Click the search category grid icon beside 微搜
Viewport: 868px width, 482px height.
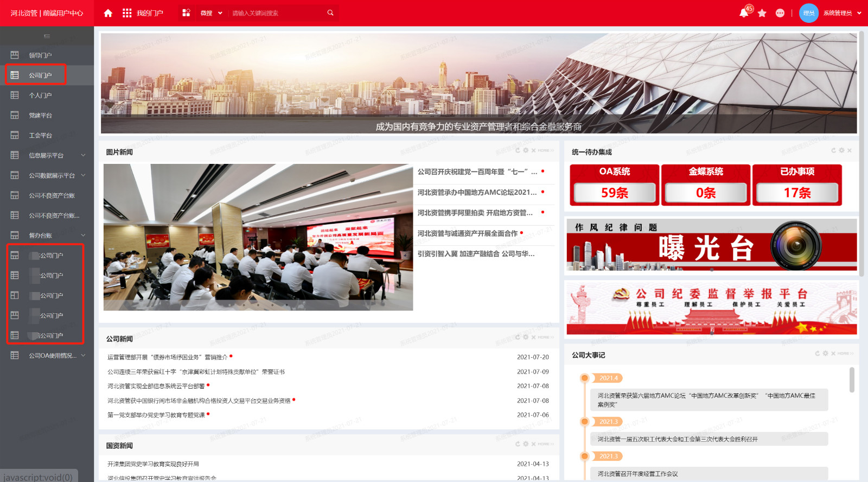pyautogui.click(x=186, y=13)
